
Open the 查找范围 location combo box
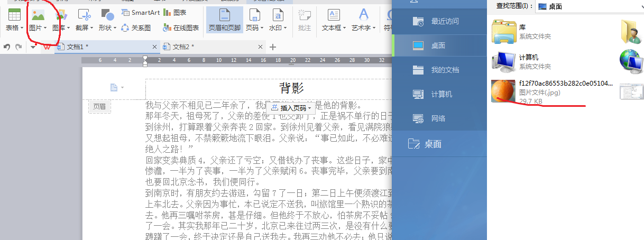(590, 6)
